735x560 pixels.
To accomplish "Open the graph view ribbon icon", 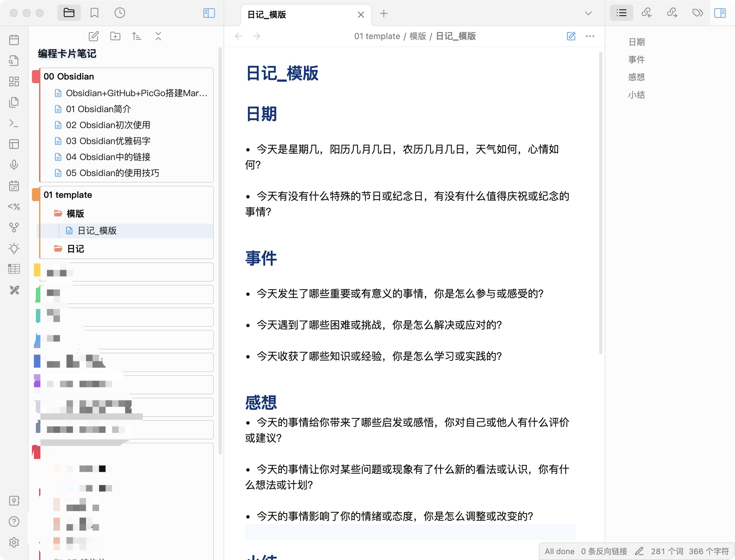I will (x=14, y=227).
